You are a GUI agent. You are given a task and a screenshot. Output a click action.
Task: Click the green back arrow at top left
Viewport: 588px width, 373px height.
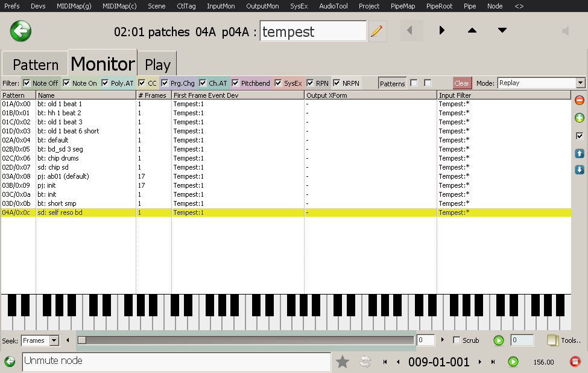[21, 31]
